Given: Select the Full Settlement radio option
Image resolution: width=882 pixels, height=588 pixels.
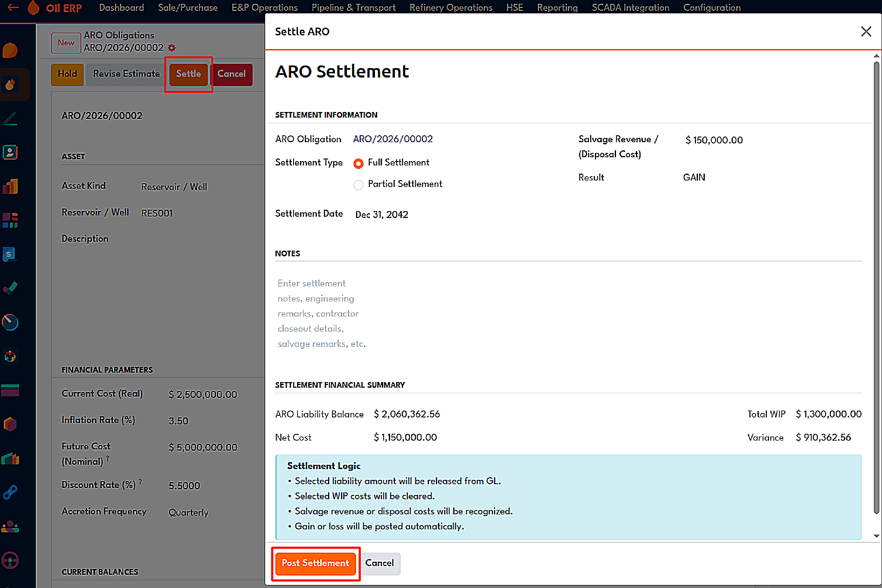Looking at the screenshot, I should pyautogui.click(x=358, y=163).
